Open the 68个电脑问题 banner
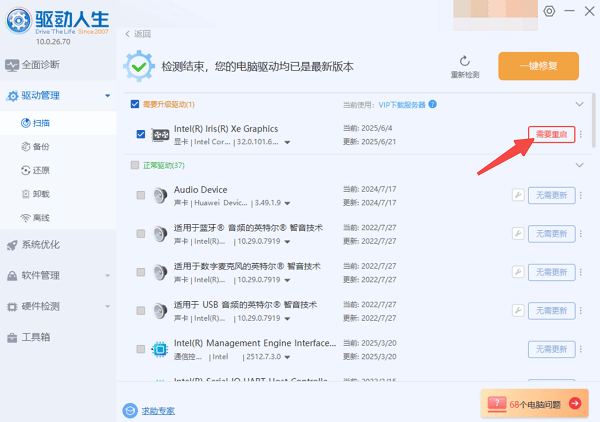The height and width of the screenshot is (422, 600). [535, 404]
